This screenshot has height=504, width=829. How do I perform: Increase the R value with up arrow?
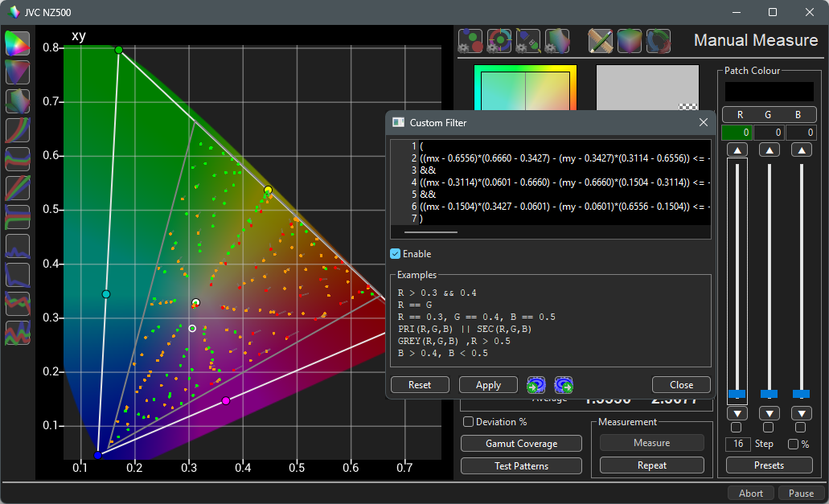pos(737,150)
